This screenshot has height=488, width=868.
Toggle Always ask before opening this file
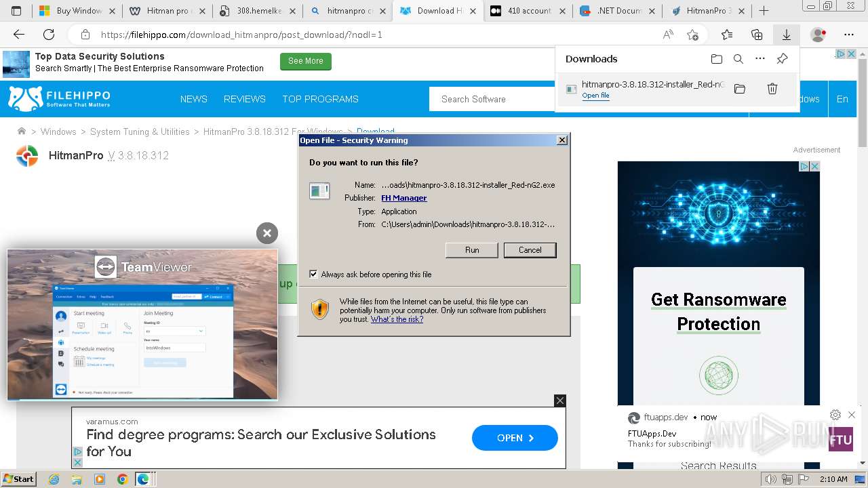coord(313,274)
